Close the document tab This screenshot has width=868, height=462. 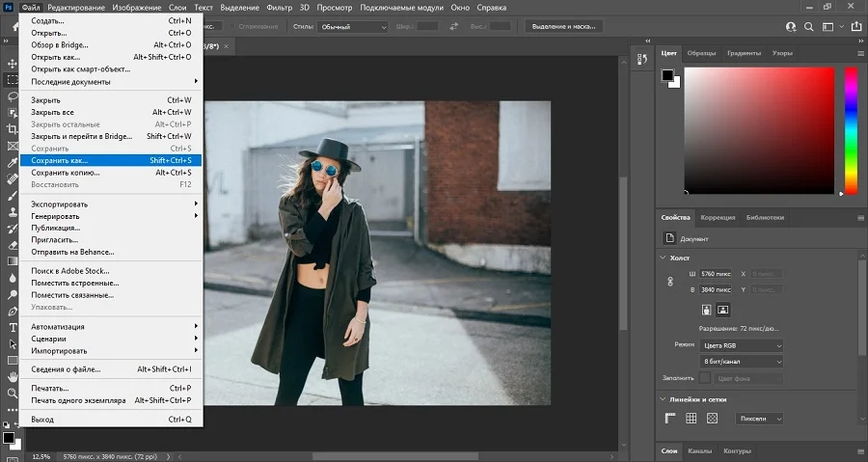(226, 46)
